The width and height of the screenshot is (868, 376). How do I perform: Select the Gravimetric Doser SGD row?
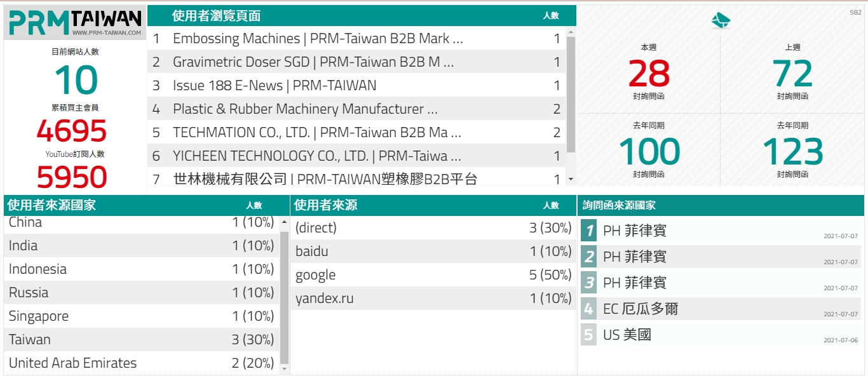coord(356,62)
